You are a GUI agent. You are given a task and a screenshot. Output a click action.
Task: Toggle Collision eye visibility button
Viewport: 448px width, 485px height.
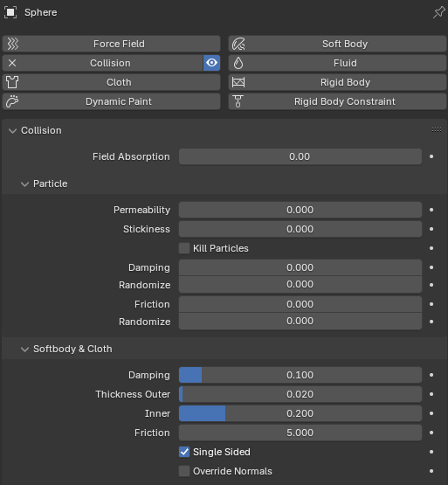(x=212, y=63)
